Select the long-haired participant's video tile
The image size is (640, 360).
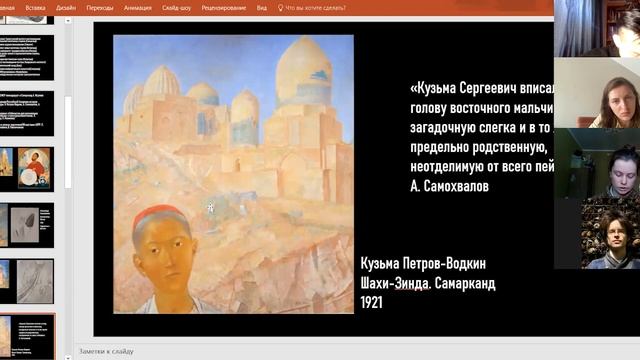(x=597, y=93)
